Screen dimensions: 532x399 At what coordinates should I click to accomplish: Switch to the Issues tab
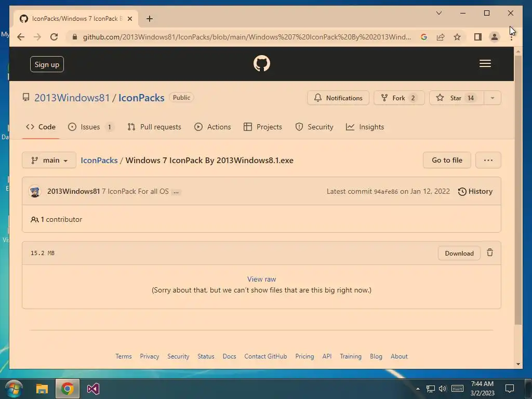[90, 127]
